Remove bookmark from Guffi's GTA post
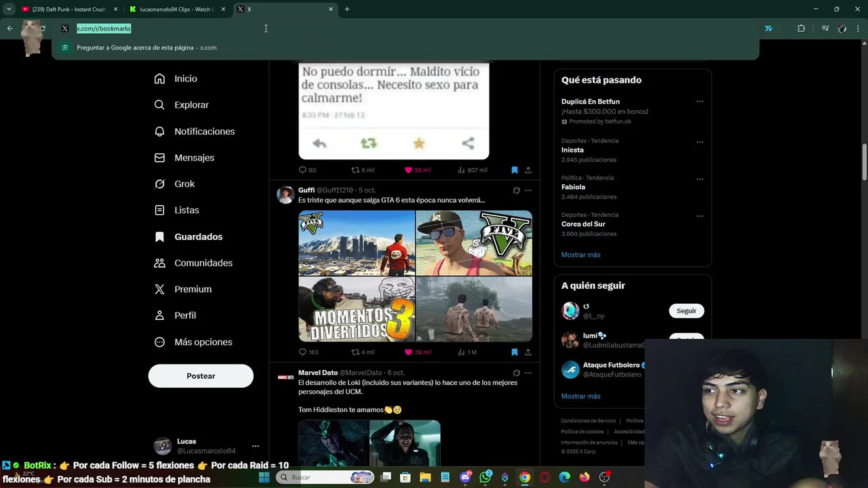 [514, 352]
